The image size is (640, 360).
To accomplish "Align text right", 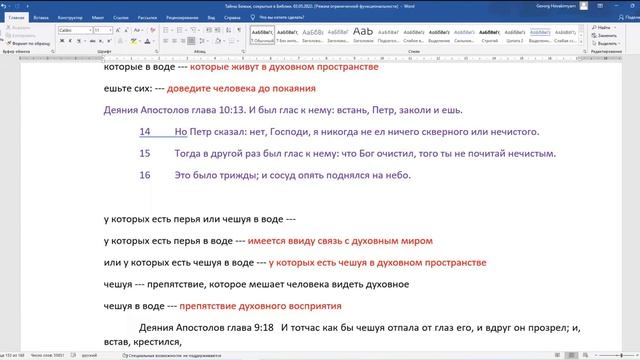I will pyautogui.click(x=182, y=41).
